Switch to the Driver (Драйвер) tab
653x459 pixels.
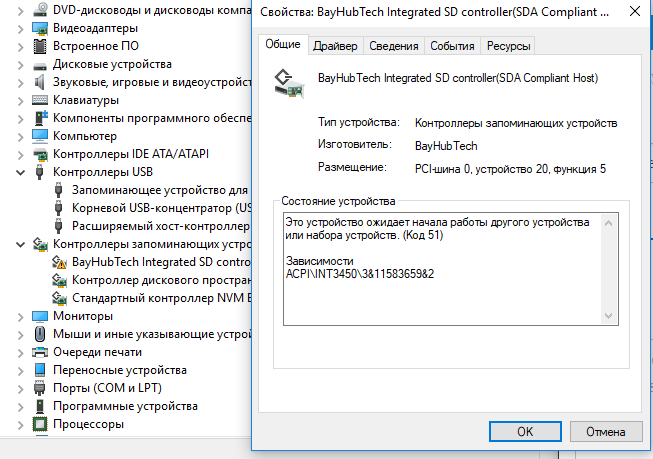pyautogui.click(x=335, y=46)
